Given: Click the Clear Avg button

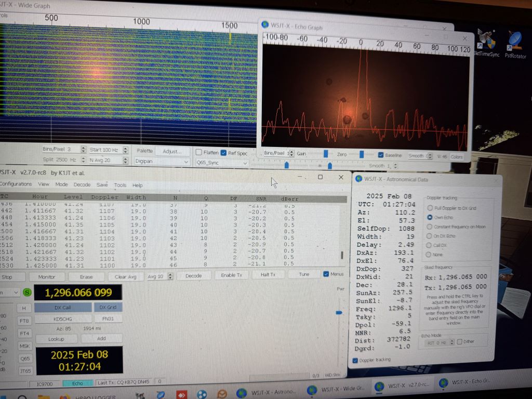Looking at the screenshot, I should pos(126,277).
